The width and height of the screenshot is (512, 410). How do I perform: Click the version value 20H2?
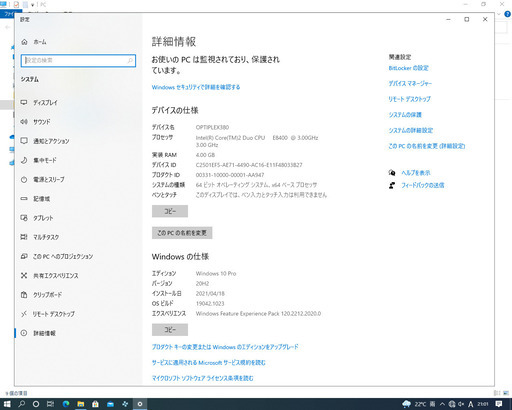click(202, 284)
